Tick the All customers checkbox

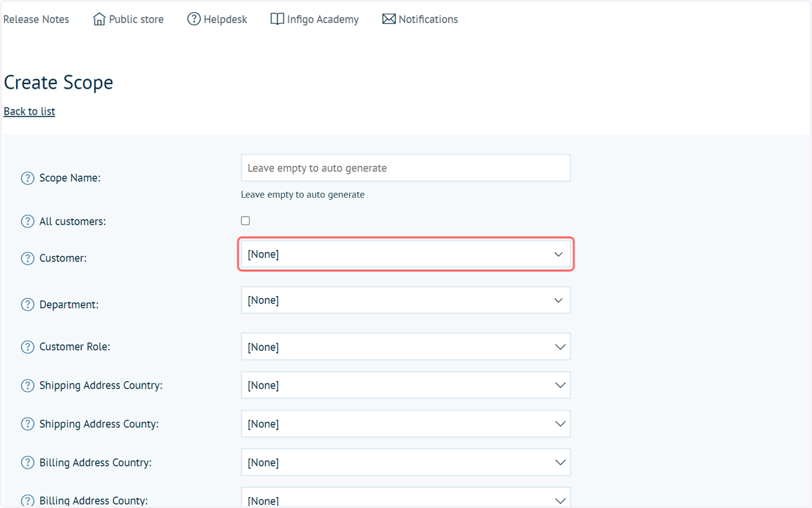click(x=246, y=221)
